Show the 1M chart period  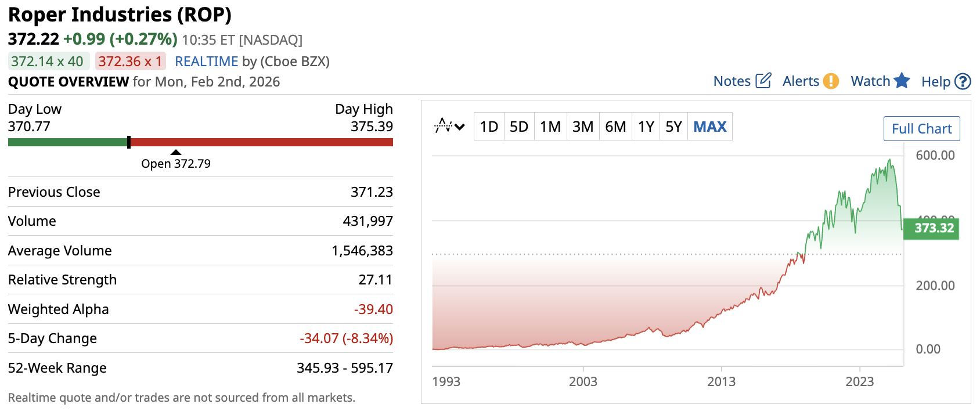click(550, 127)
